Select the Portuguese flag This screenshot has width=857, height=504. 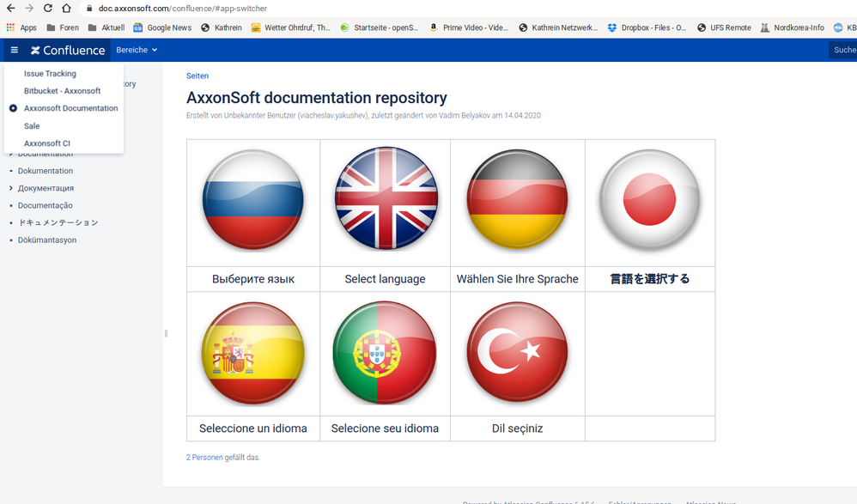coord(384,353)
